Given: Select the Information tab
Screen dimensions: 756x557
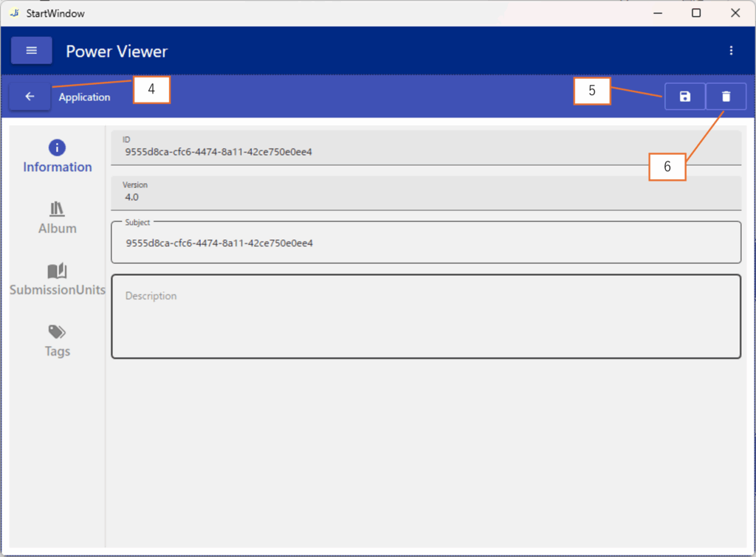Looking at the screenshot, I should pyautogui.click(x=57, y=156).
